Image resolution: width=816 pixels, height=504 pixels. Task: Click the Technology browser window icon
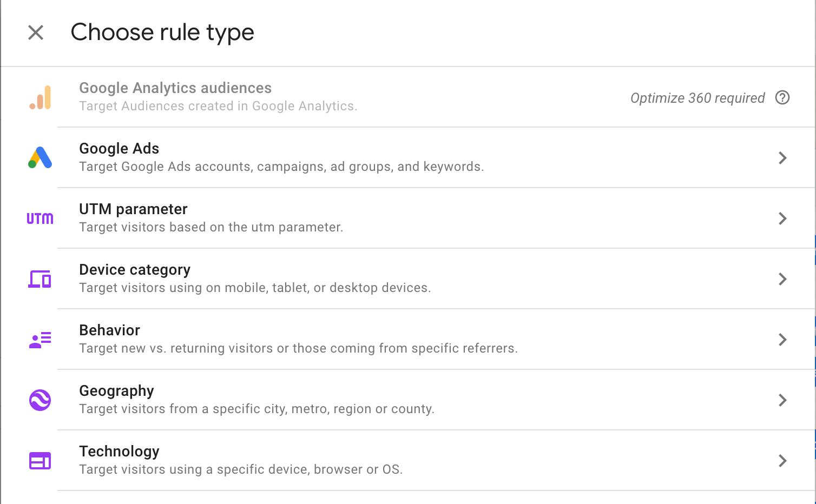[x=40, y=461]
